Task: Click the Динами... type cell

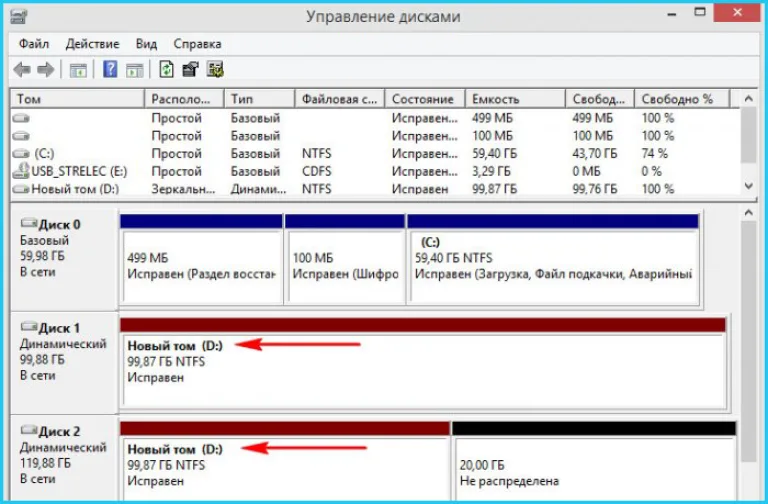Action: point(259,189)
